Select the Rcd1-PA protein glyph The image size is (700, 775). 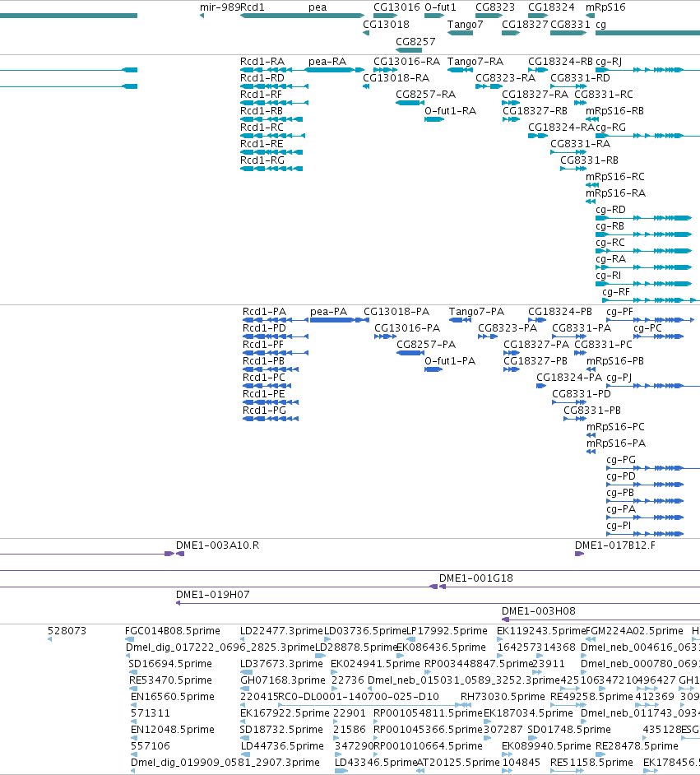pos(276,320)
